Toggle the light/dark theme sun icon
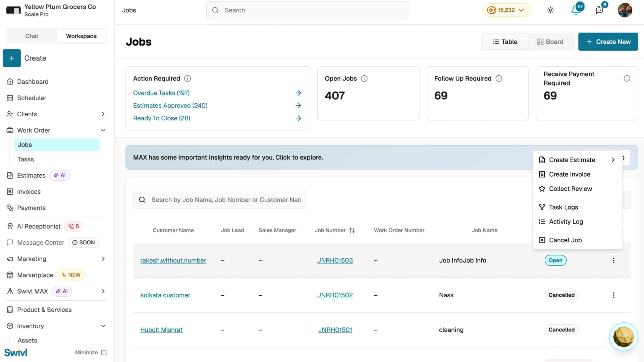The height and width of the screenshot is (362, 644). [x=550, y=10]
